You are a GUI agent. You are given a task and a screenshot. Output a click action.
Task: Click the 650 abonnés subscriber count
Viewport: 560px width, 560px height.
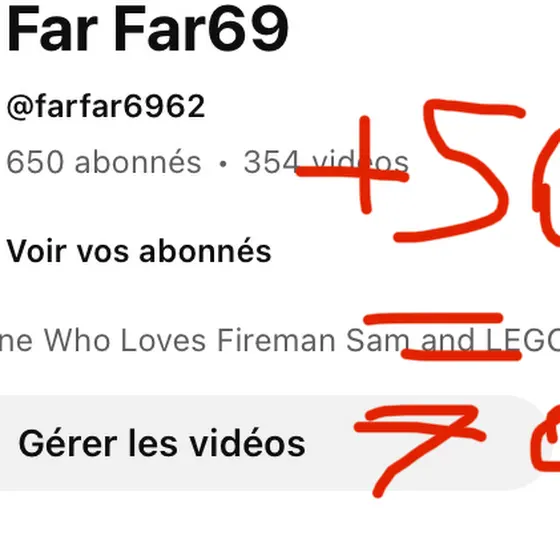[x=104, y=162]
